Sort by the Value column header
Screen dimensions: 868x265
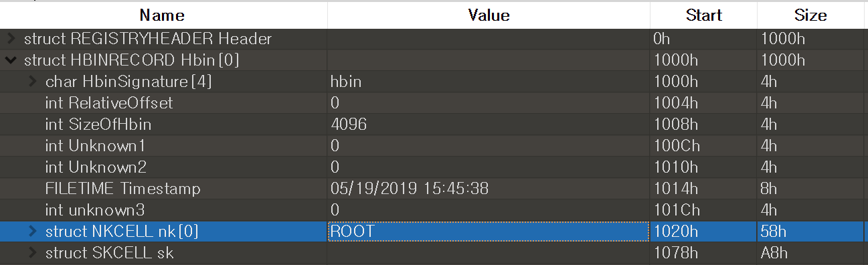[x=489, y=15]
